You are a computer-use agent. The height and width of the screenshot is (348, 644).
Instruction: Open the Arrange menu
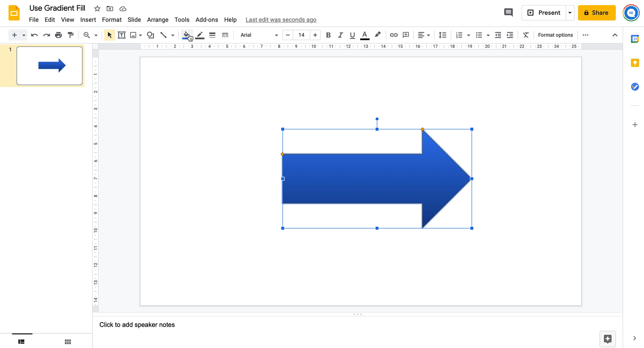[157, 20]
